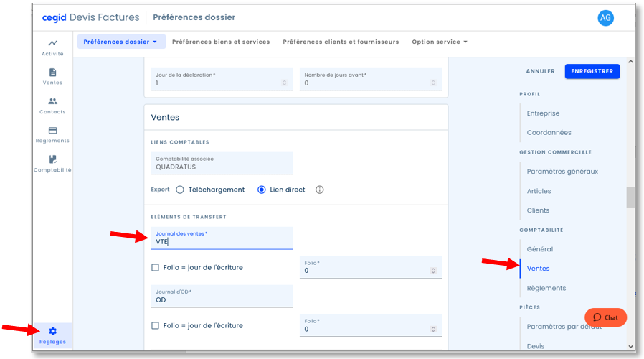Open the Contacts section icon
644x359 pixels.
[x=52, y=101]
